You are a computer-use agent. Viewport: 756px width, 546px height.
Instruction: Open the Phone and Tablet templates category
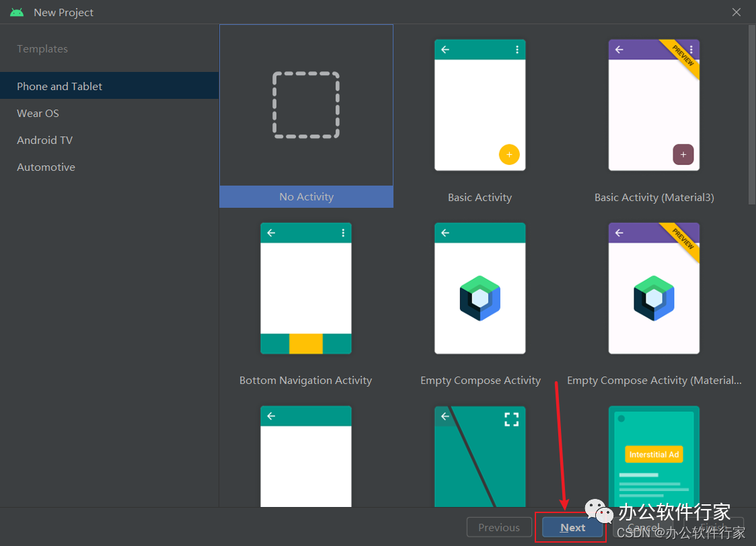coord(60,86)
